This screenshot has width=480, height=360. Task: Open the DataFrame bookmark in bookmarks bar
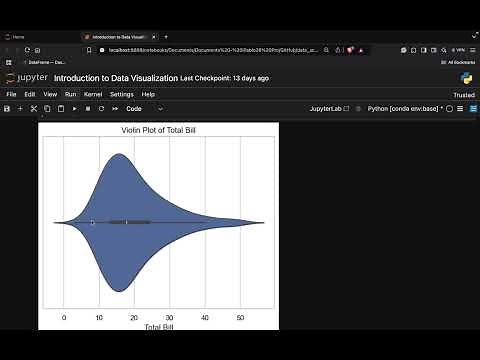click(45, 62)
